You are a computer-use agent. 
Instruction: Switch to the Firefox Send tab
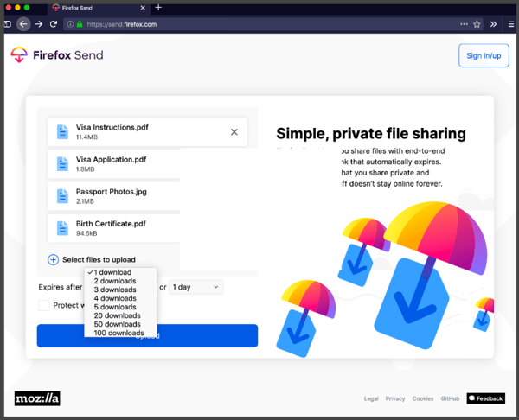(99, 8)
